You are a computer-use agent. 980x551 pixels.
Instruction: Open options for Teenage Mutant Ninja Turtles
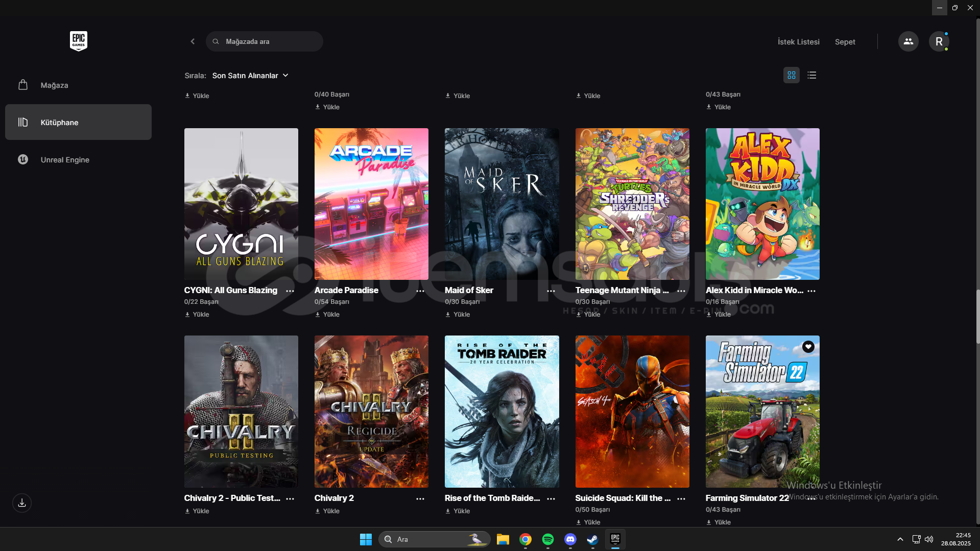pyautogui.click(x=681, y=291)
